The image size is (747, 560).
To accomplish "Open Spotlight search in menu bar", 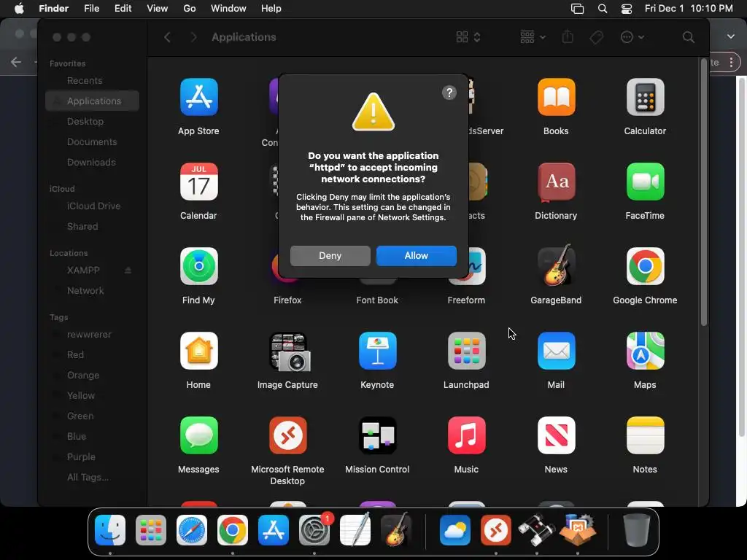I will click(x=603, y=9).
